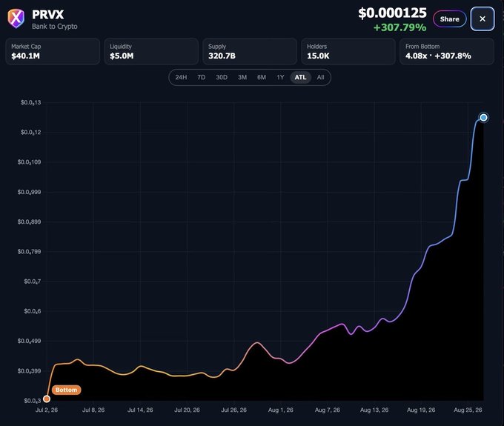Select the ATL time range tab

300,78
